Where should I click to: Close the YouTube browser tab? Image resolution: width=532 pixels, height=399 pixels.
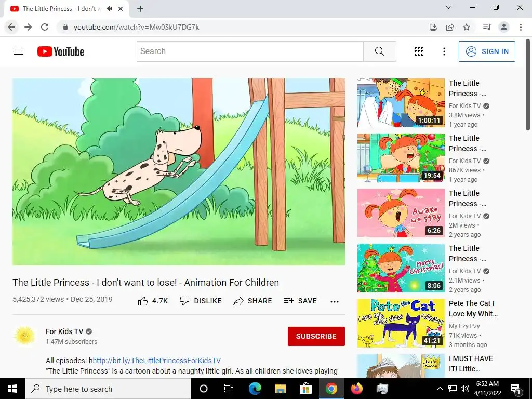pos(121,9)
